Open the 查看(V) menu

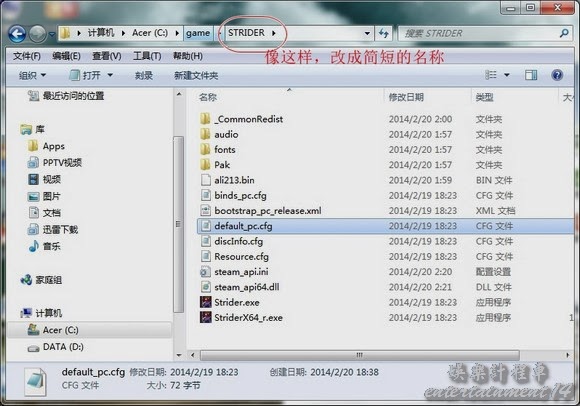(107, 56)
